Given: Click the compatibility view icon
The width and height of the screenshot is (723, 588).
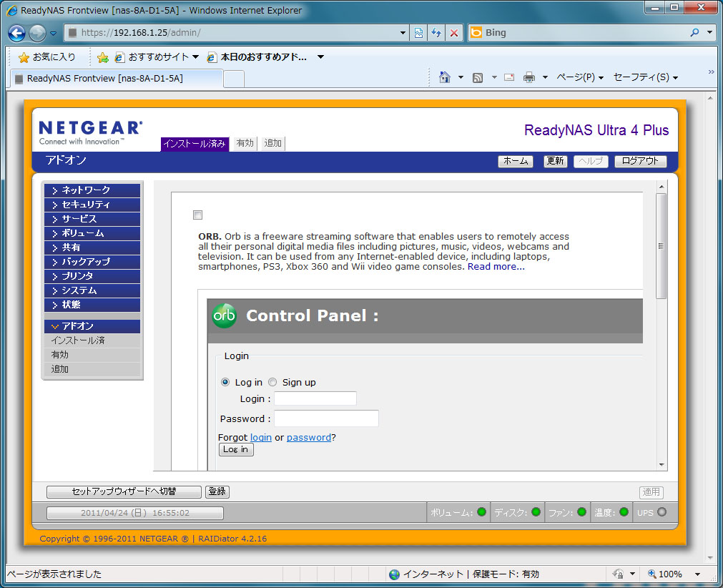Looking at the screenshot, I should 419,33.
